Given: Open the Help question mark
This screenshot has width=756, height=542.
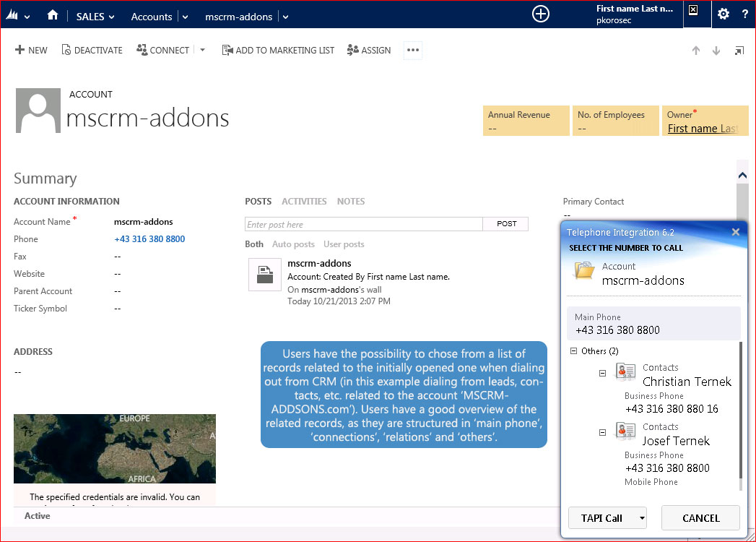Looking at the screenshot, I should 745,14.
